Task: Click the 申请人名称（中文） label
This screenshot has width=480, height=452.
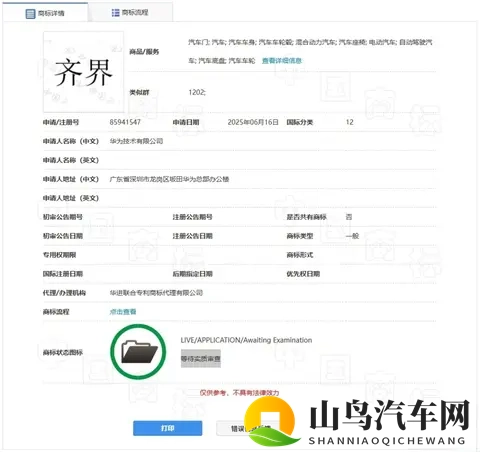Action: (x=71, y=141)
